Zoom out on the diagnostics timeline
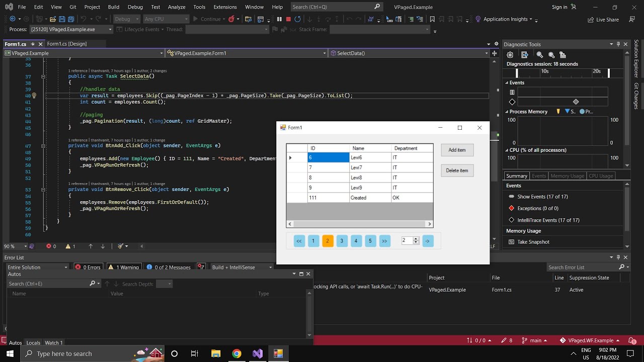 tap(551, 55)
